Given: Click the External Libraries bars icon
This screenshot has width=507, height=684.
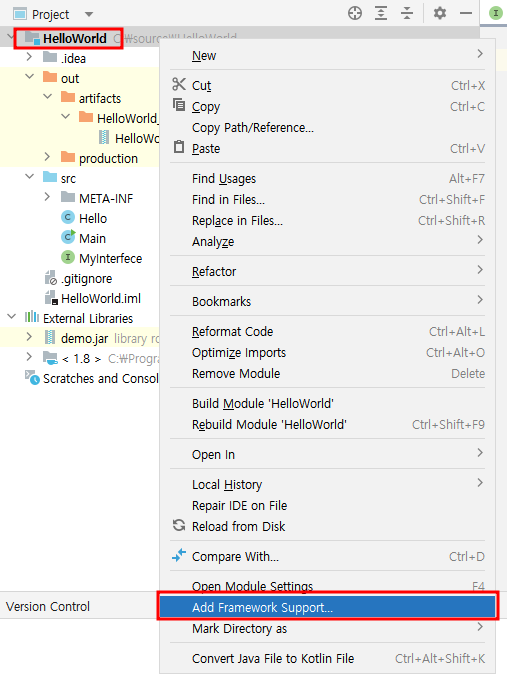Looking at the screenshot, I should 32,317.
